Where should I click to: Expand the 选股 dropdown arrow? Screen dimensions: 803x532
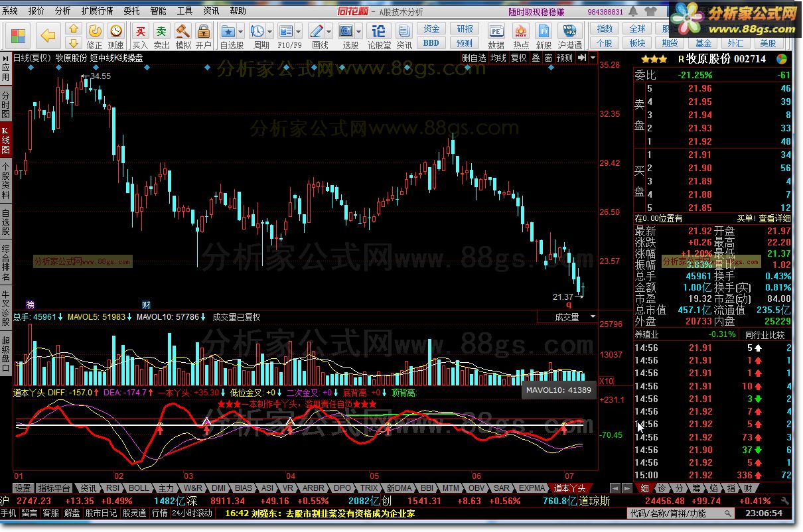359,32
